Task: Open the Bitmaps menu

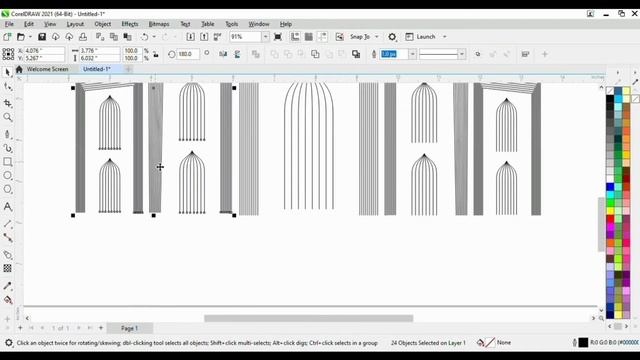Action: [x=159, y=24]
